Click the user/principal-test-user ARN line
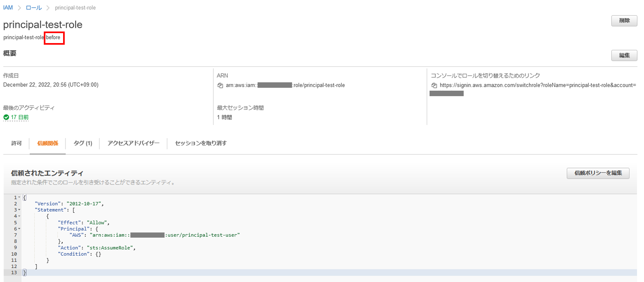The width and height of the screenshot is (644, 282). pos(155,235)
